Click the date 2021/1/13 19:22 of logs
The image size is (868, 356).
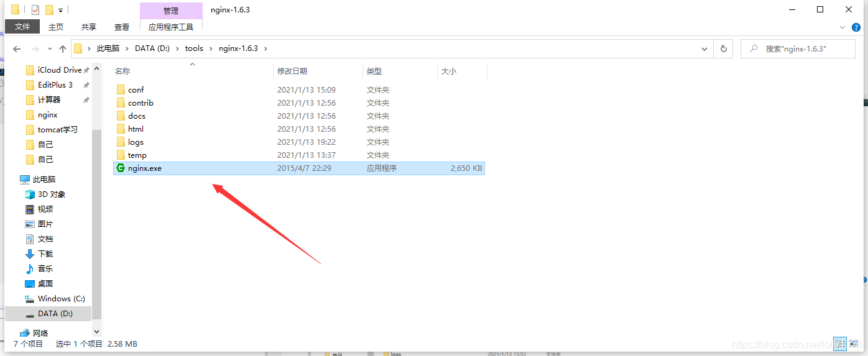(307, 142)
